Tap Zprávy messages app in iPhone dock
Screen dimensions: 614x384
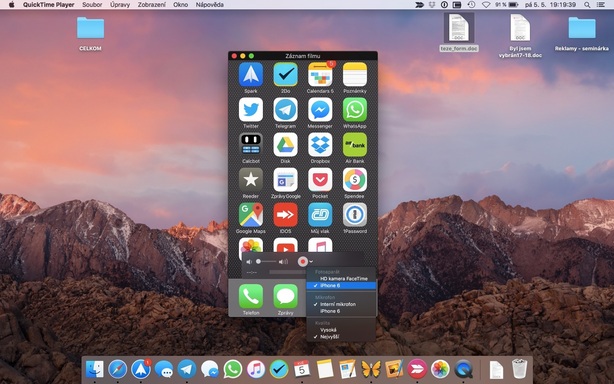tap(285, 296)
